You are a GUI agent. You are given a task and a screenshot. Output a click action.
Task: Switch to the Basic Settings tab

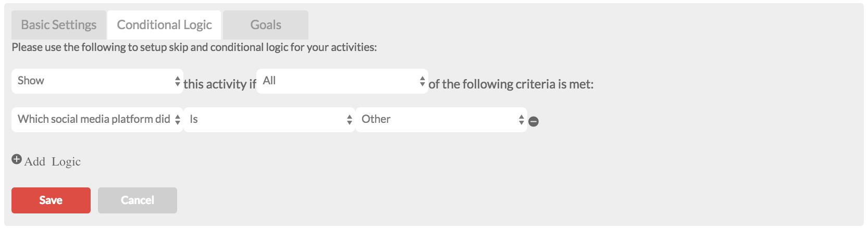(59, 25)
